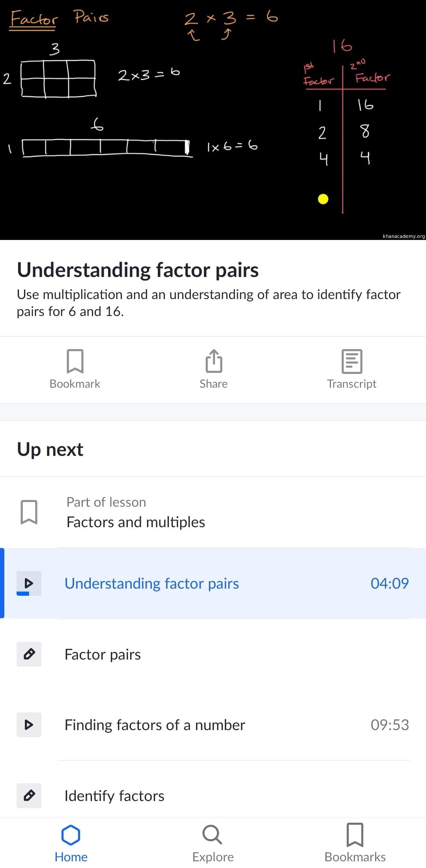The height and width of the screenshot is (868, 426).
Task: Click the pencil icon beside Identify factors
Action: (29, 796)
